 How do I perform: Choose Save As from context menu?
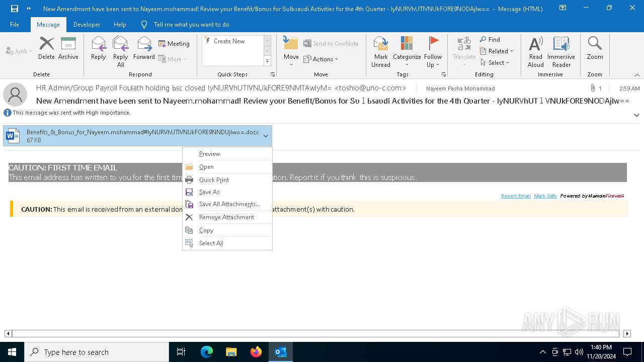[227, 192]
